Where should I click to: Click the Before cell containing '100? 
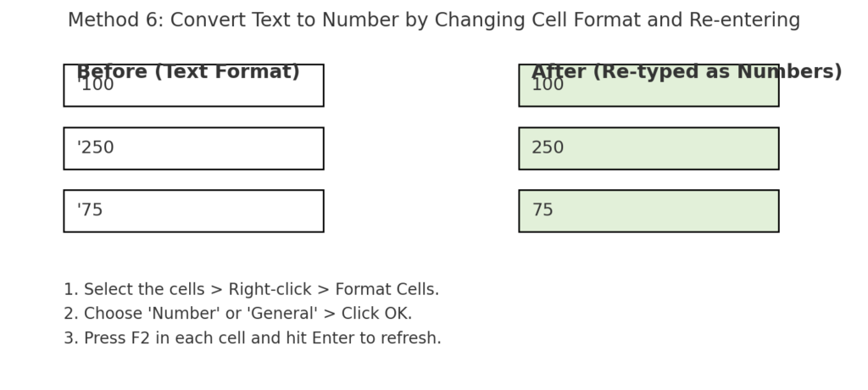(193, 92)
